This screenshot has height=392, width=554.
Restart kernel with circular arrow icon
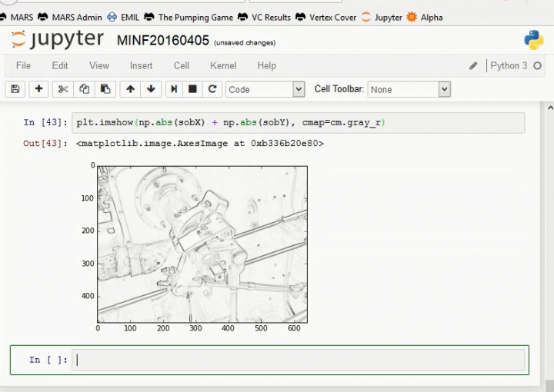click(212, 89)
